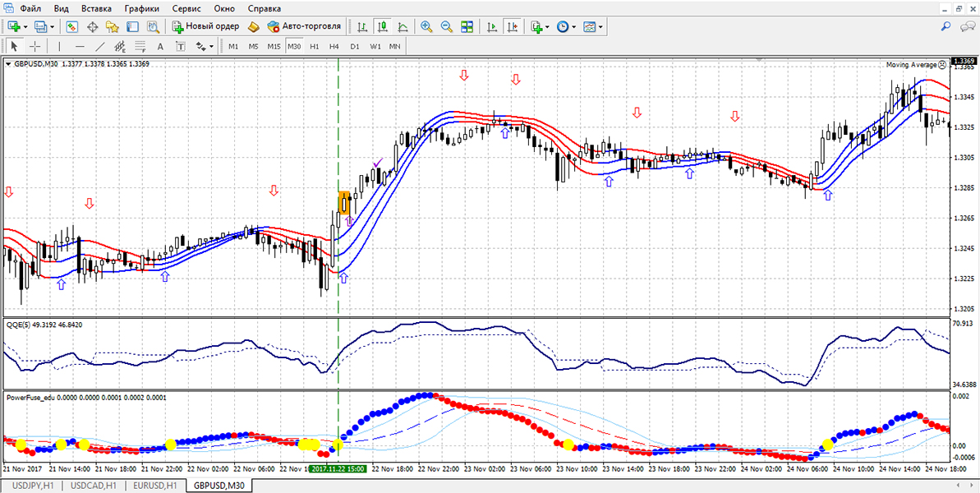Draw a trendline with the line tool

pos(100,47)
